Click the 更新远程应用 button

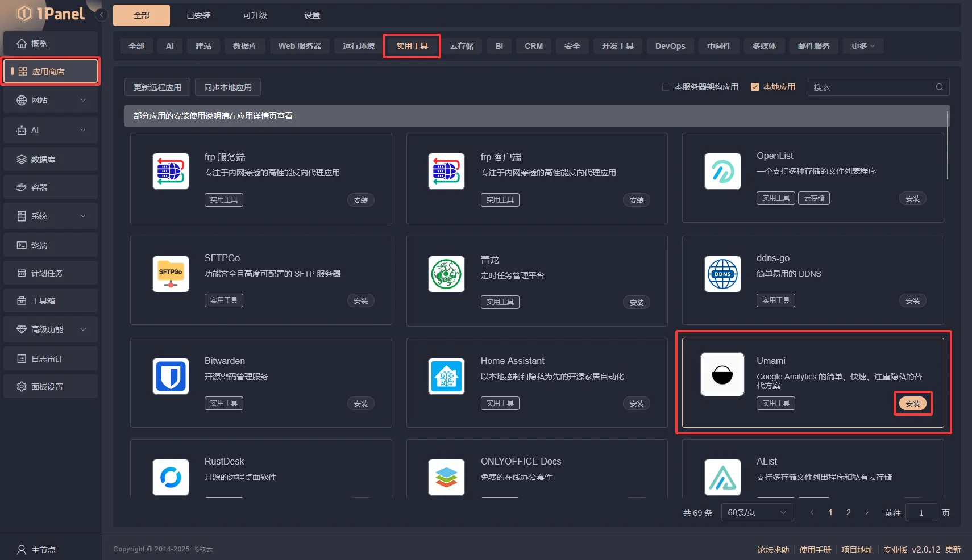[157, 87]
